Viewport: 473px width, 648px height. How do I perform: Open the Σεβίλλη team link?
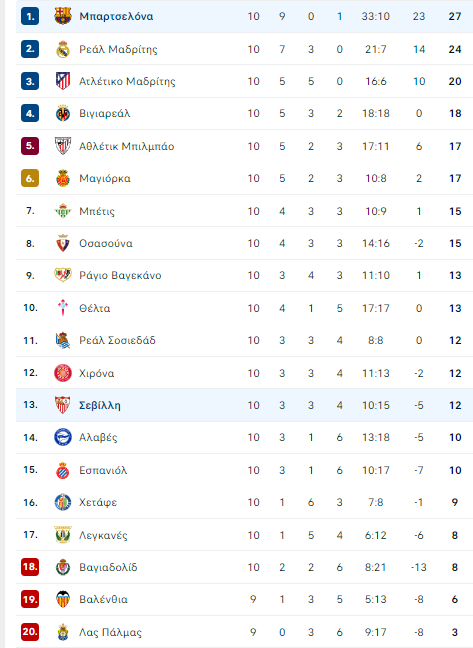100,405
